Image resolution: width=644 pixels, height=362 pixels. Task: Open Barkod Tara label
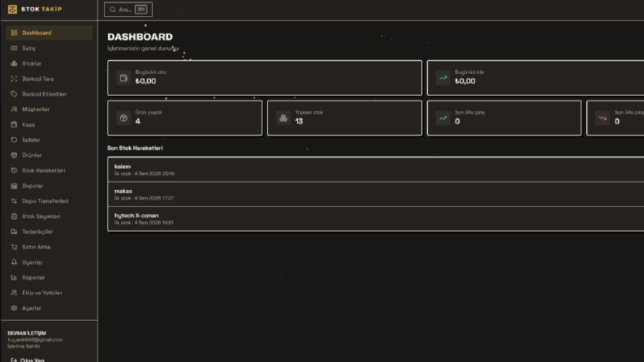[38, 79]
